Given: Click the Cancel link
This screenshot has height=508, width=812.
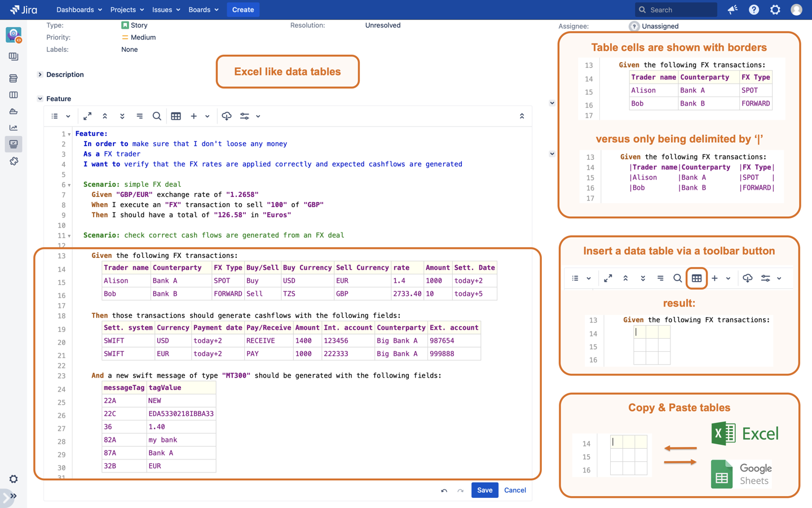Looking at the screenshot, I should (x=515, y=490).
